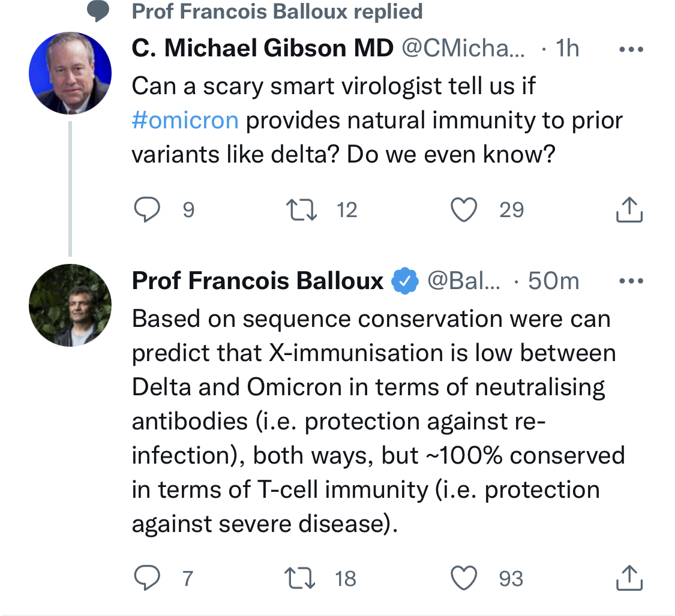Screen dimensions: 675x616
Task: Click the Prof Francois Balloux display name
Action: [x=257, y=281]
